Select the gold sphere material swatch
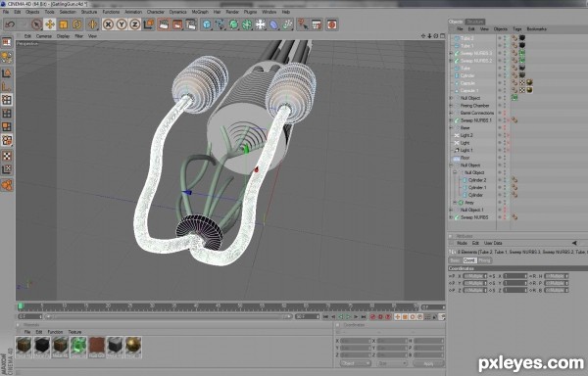Viewport: 588px width, 376px height. 133,347
